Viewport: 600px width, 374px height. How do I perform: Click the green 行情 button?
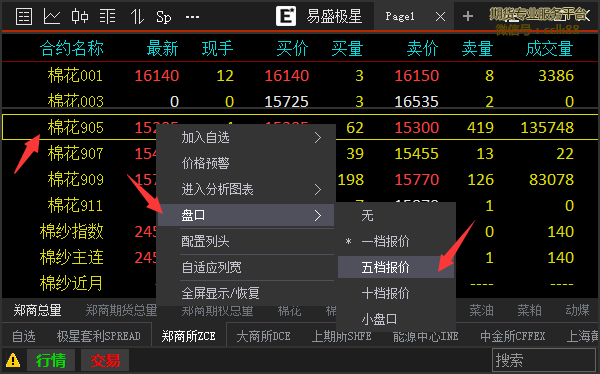pyautogui.click(x=51, y=360)
